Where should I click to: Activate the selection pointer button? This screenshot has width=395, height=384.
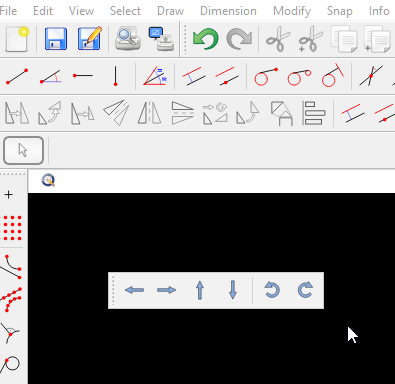23,150
